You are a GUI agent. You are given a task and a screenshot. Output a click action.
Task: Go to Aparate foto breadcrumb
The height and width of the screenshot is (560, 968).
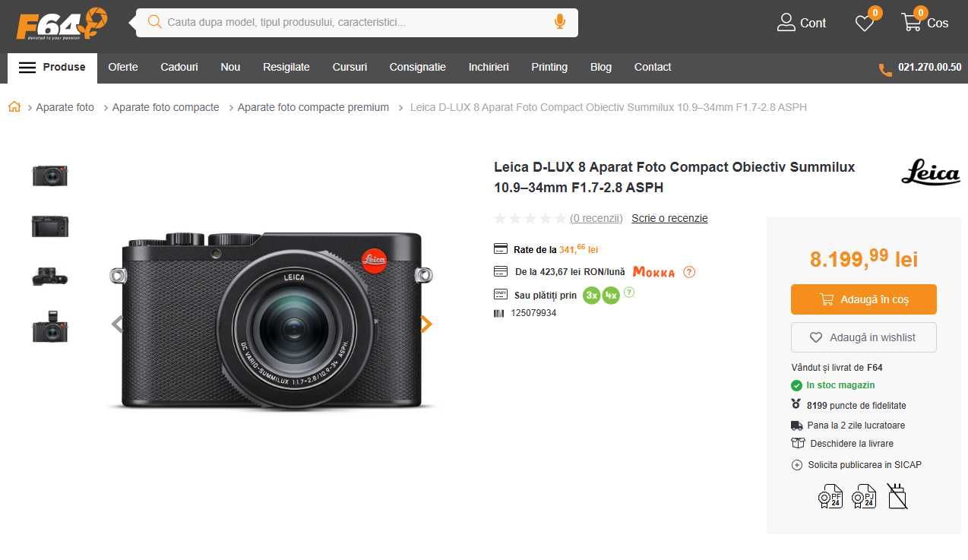(65, 107)
